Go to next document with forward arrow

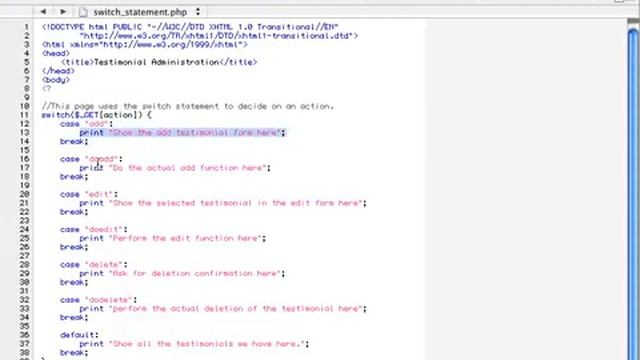pyautogui.click(x=63, y=12)
